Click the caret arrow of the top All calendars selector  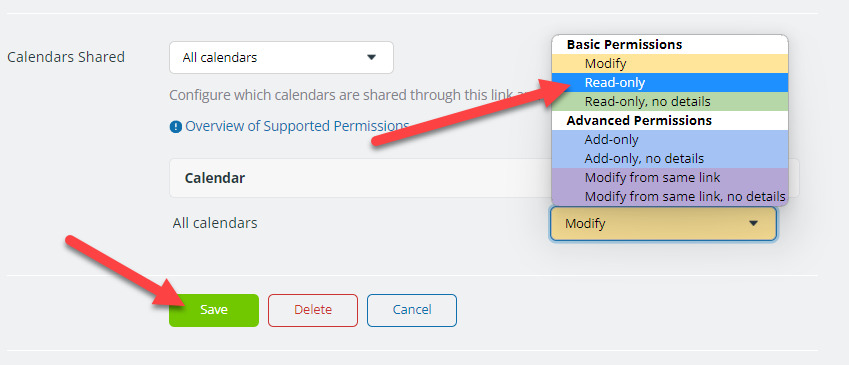(371, 57)
